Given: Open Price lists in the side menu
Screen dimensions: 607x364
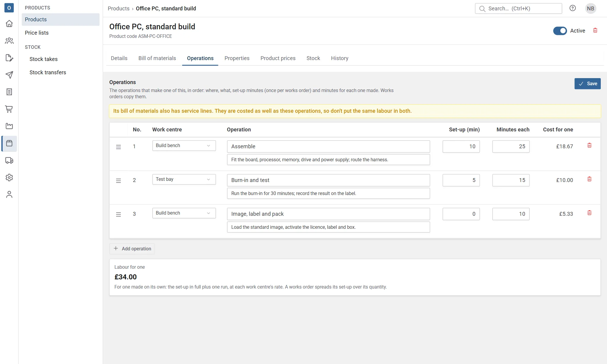Looking at the screenshot, I should pos(60,33).
